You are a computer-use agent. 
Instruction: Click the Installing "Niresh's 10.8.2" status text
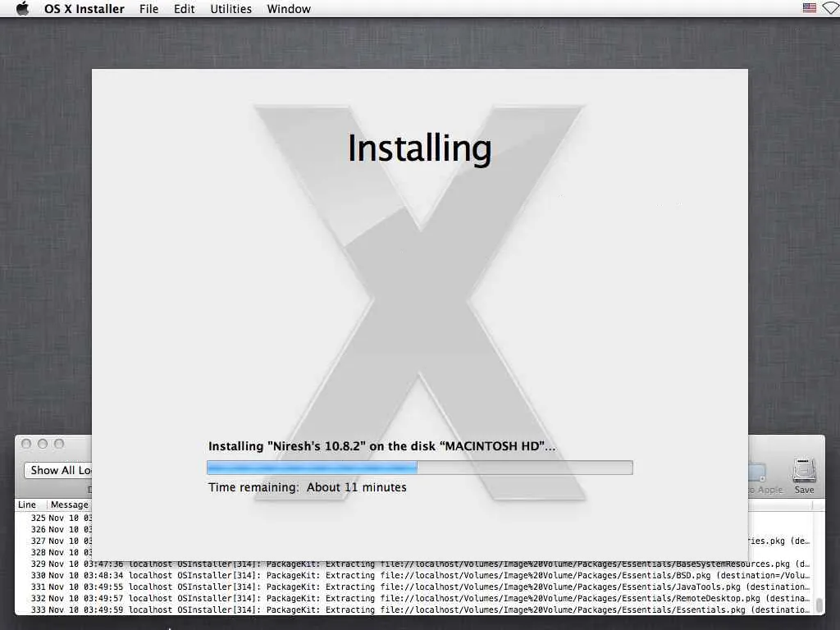pos(382,446)
